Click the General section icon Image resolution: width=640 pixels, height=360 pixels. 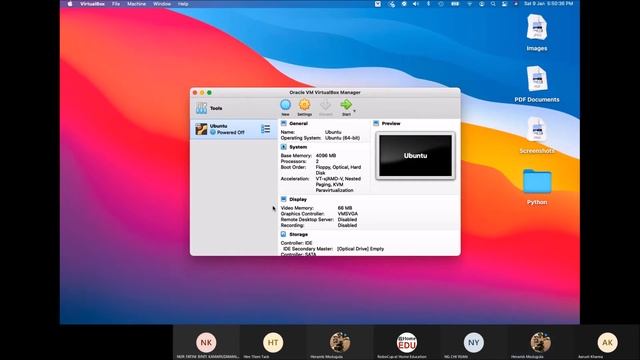pyautogui.click(x=284, y=123)
